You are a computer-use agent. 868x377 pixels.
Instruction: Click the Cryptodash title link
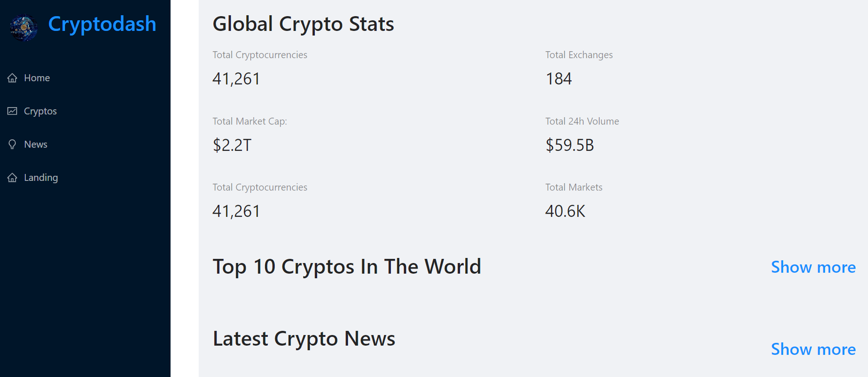click(102, 24)
